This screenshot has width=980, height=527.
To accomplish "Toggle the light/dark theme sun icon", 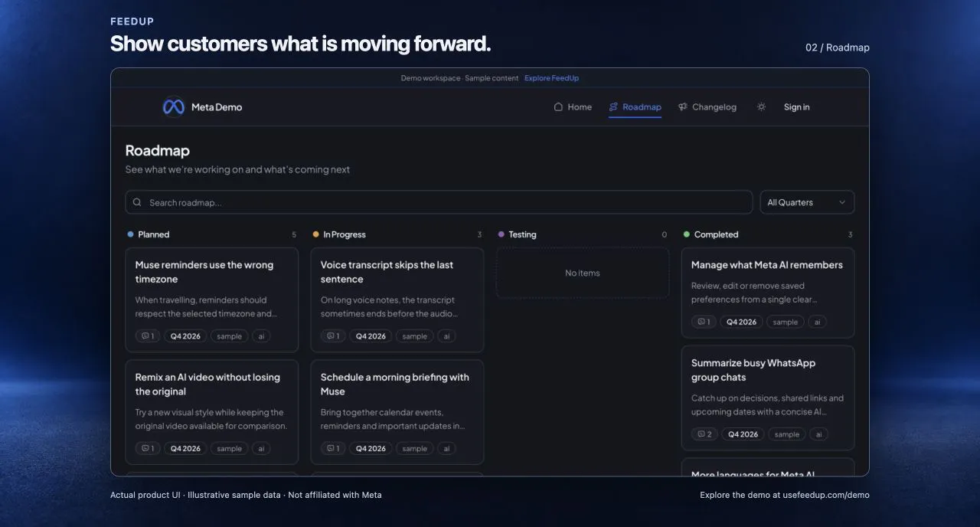I will coord(761,107).
